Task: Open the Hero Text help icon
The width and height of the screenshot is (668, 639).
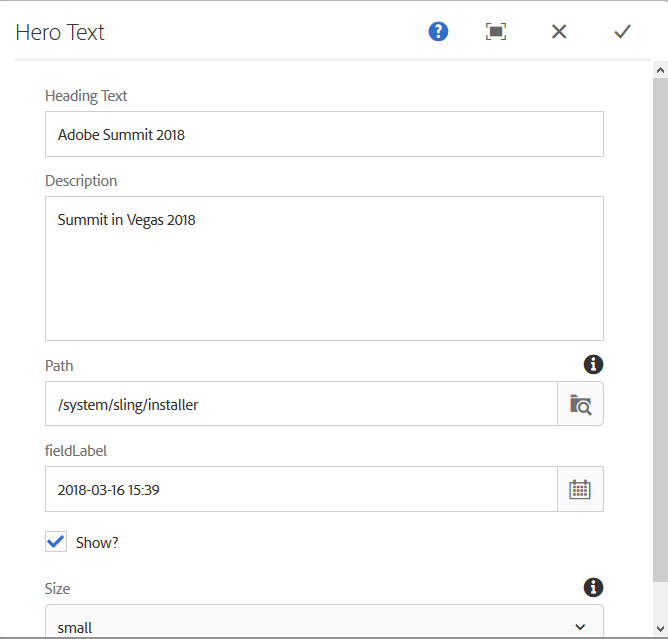Action: [438, 32]
